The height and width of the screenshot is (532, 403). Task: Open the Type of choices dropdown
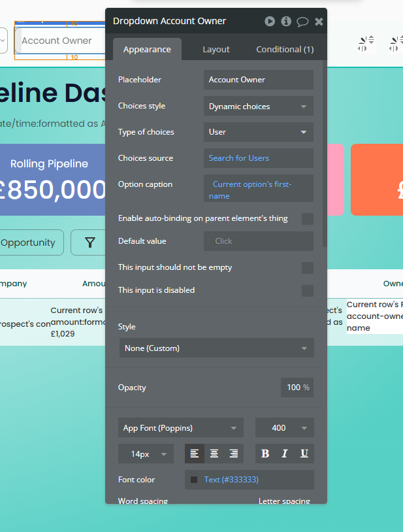click(x=258, y=132)
